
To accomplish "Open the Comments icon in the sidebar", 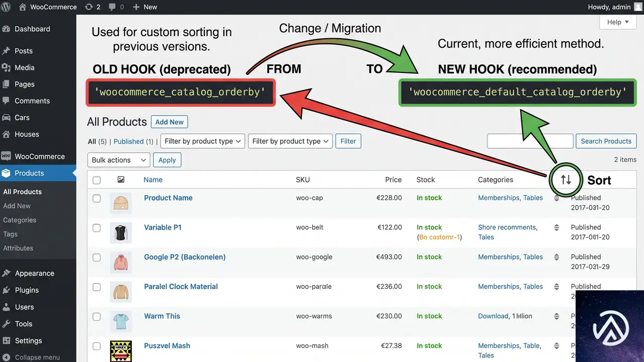I will 6,101.
